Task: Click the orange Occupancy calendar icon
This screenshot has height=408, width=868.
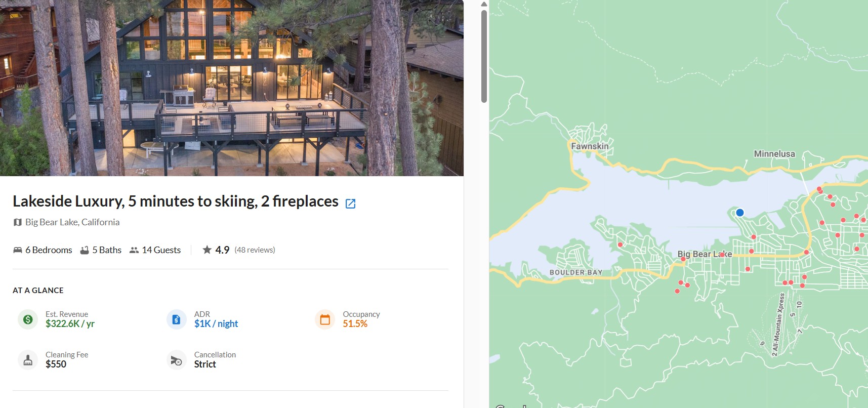Action: (325, 319)
